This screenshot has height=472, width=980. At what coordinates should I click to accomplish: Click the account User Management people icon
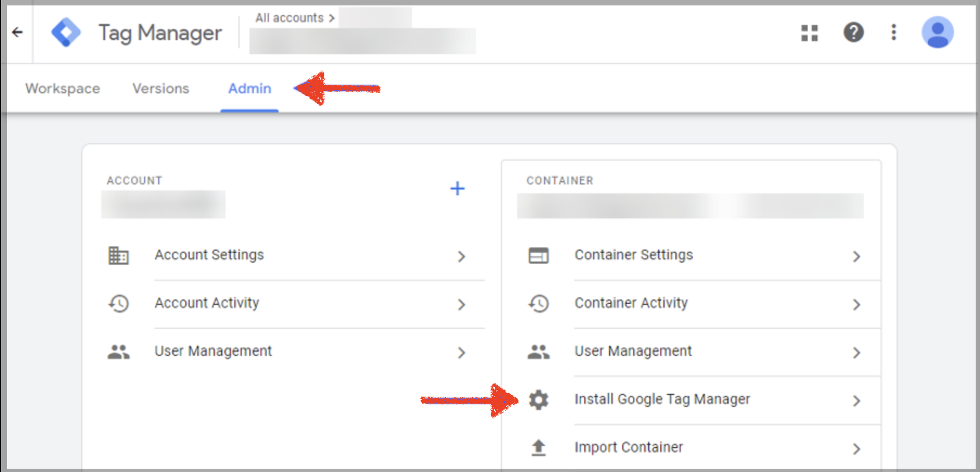coord(119,352)
